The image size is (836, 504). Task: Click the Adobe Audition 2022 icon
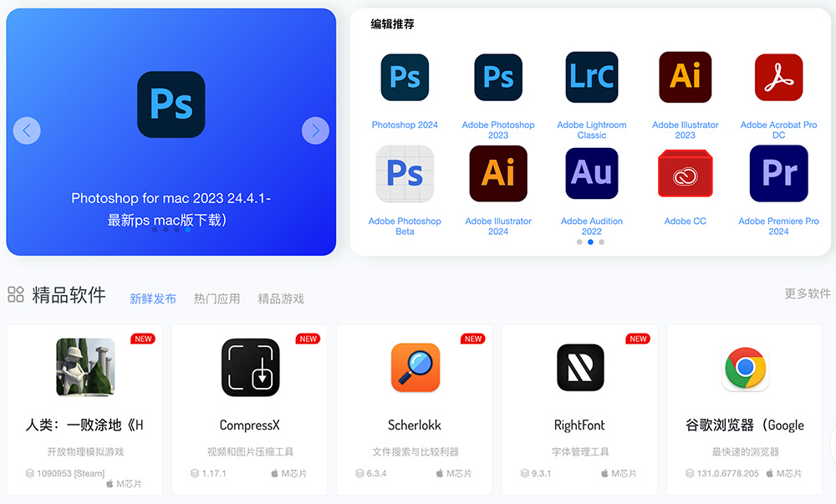(592, 173)
